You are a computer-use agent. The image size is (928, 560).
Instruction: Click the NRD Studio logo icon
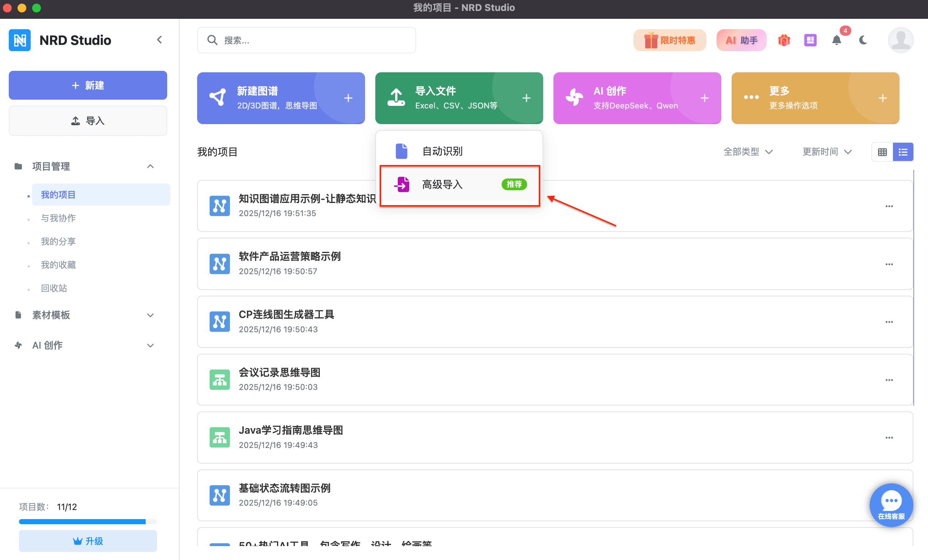click(x=20, y=40)
